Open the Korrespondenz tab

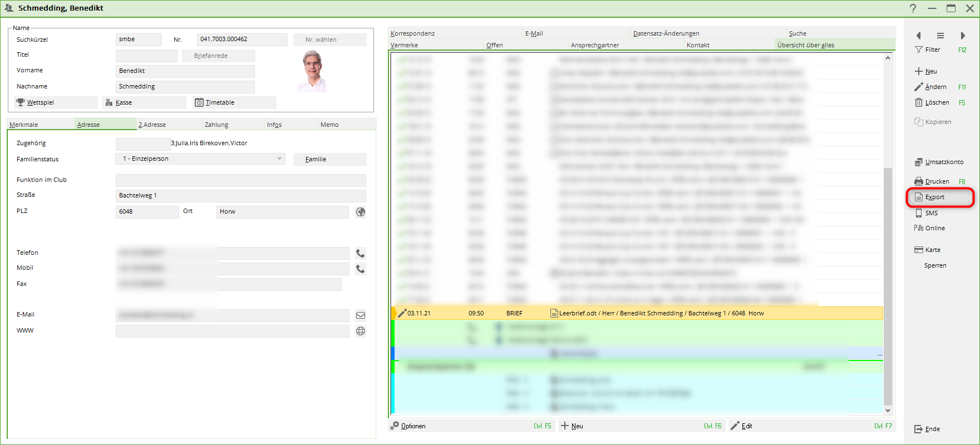(413, 33)
